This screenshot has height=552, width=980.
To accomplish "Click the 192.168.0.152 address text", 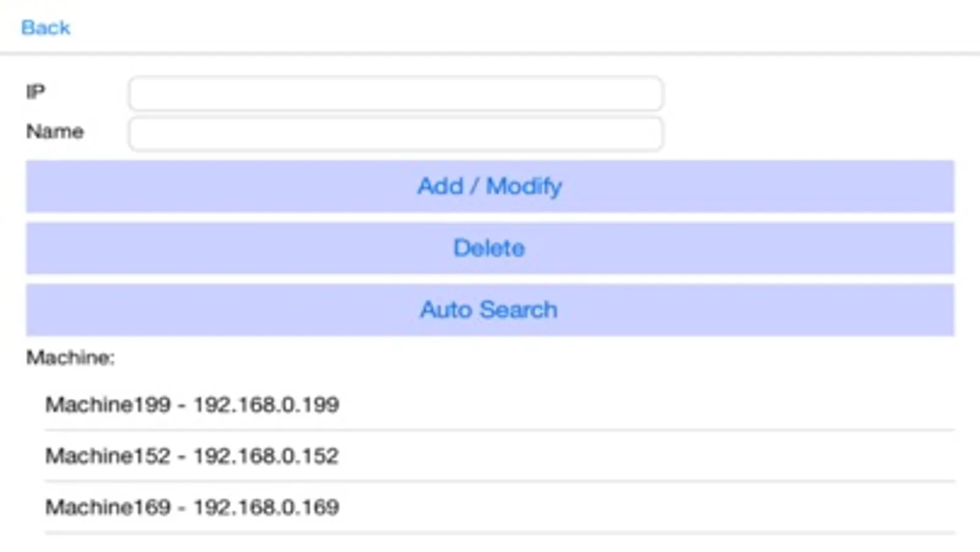I will (266, 456).
